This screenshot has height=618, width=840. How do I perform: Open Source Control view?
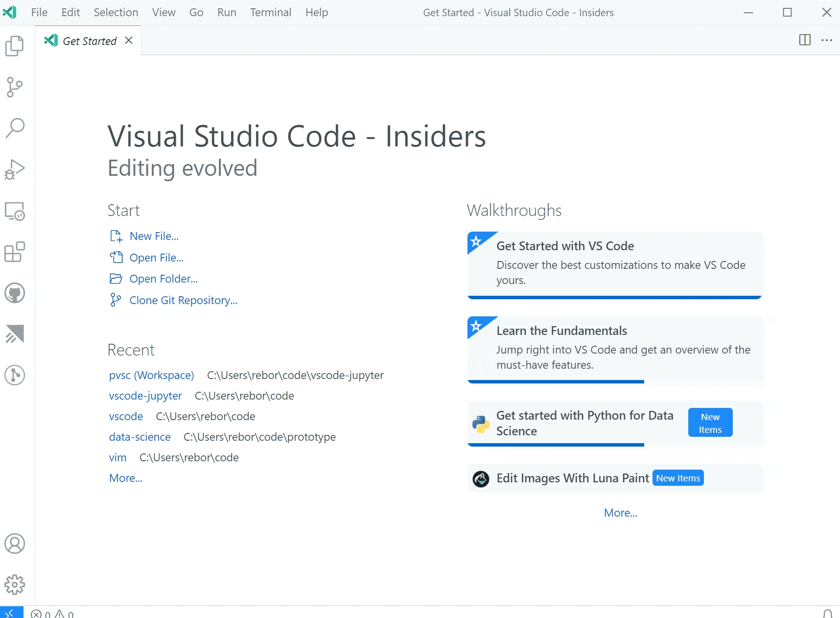(x=15, y=87)
